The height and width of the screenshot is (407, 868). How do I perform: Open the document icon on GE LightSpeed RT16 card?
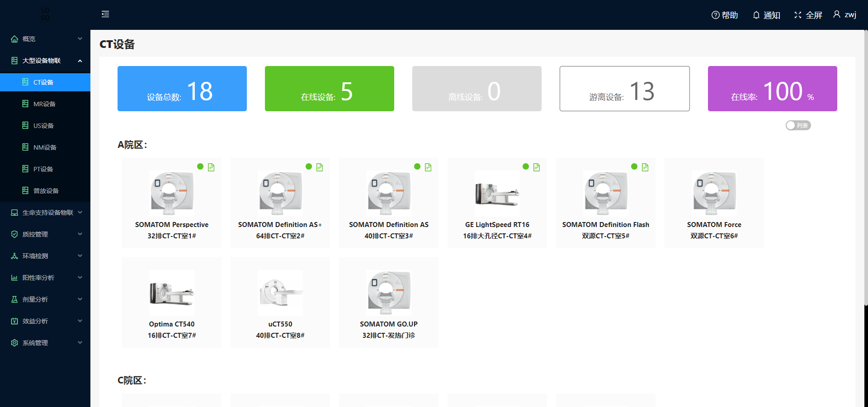[537, 167]
